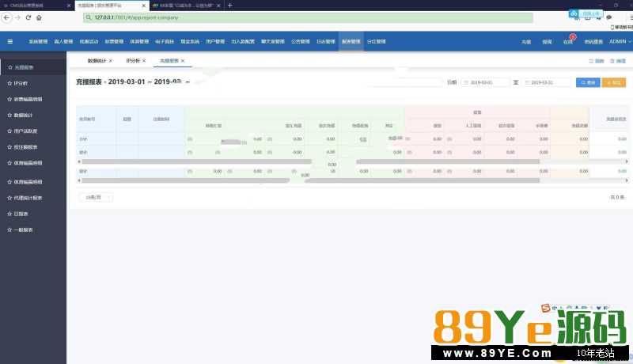Viewport: 633px width, 364px height.
Task: Open the end date picker 2019-03-31
Action: click(x=546, y=82)
